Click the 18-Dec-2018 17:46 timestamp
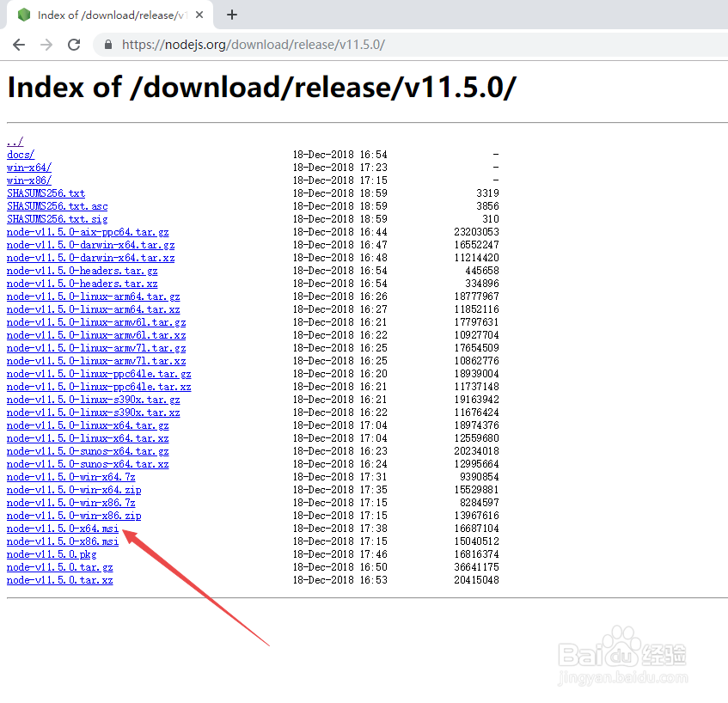728x703 pixels. point(340,554)
